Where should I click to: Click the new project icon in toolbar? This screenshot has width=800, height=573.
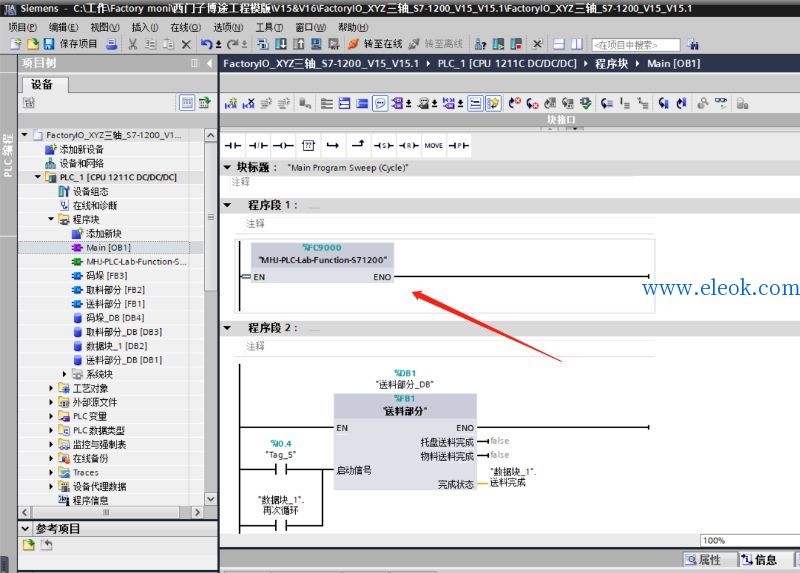click(x=16, y=44)
